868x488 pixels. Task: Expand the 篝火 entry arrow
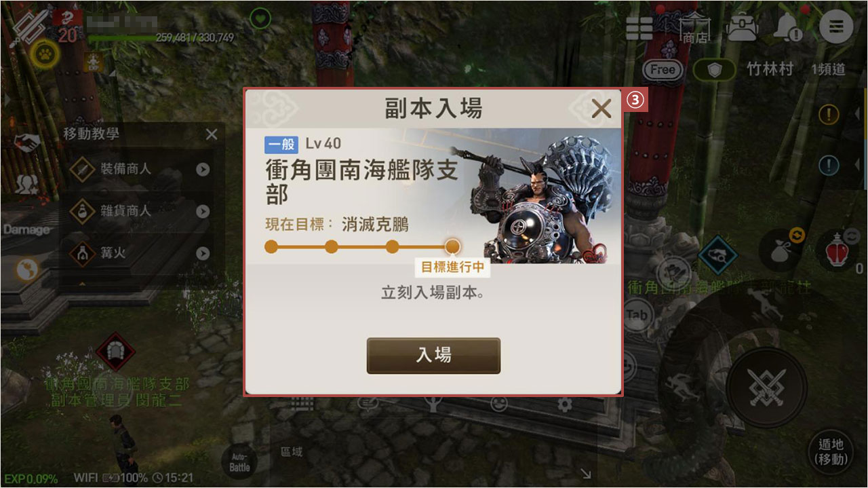[203, 253]
